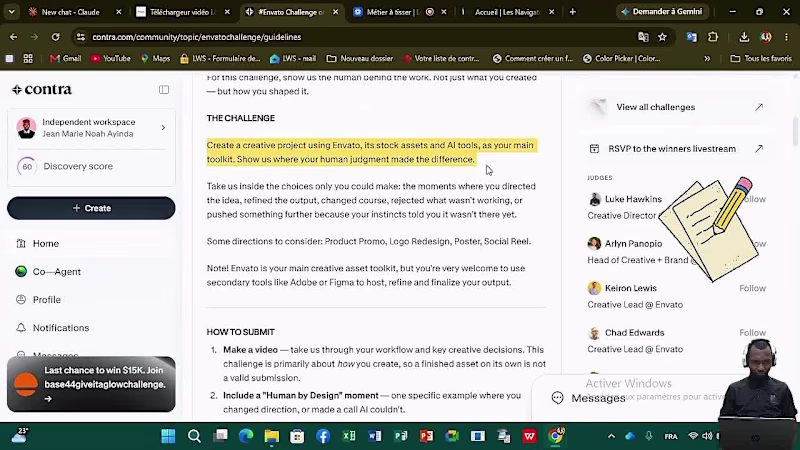Viewport: 800px width, 450px height.
Task: Open Facebook from taskbar
Action: tap(323, 436)
